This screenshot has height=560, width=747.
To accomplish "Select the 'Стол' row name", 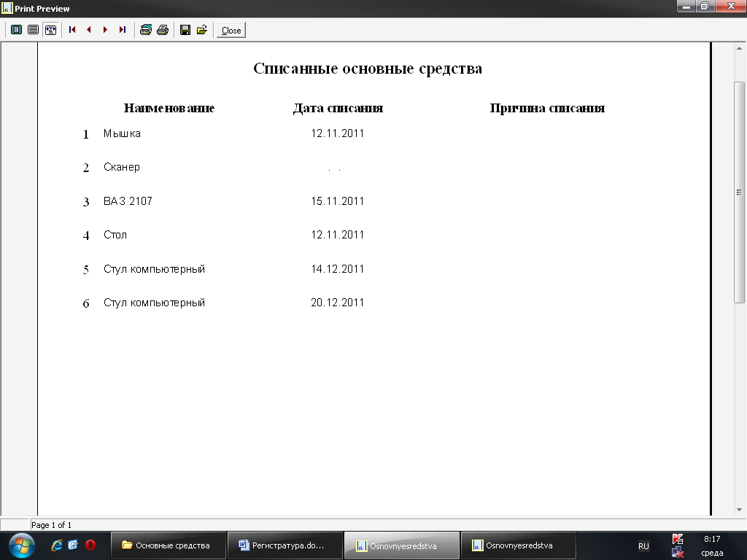I will [115, 235].
